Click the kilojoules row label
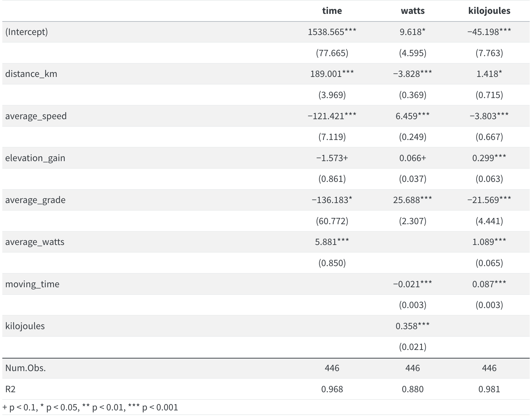The height and width of the screenshot is (416, 532). point(25,326)
